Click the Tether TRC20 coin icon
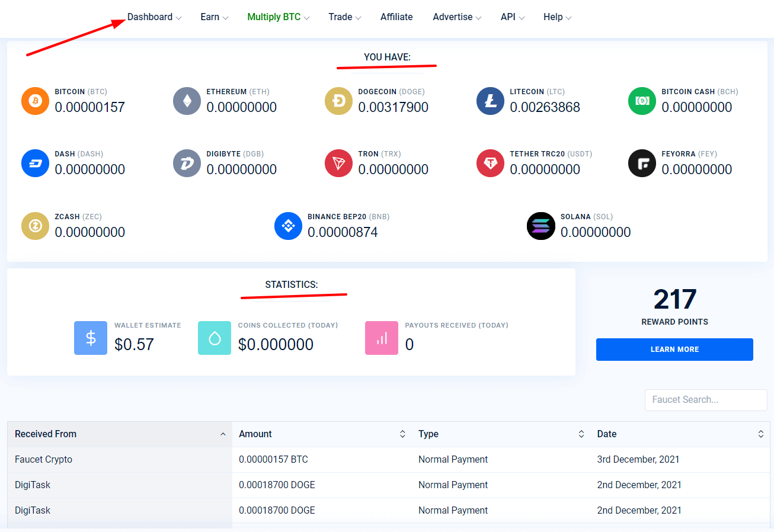 [x=490, y=163]
